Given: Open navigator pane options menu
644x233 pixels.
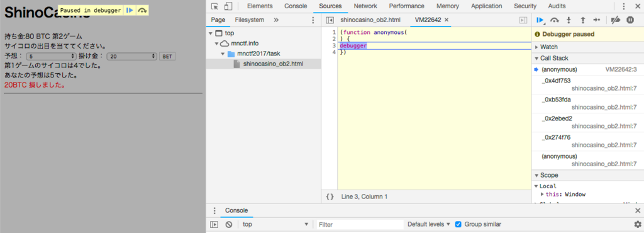Looking at the screenshot, I should point(313,20).
